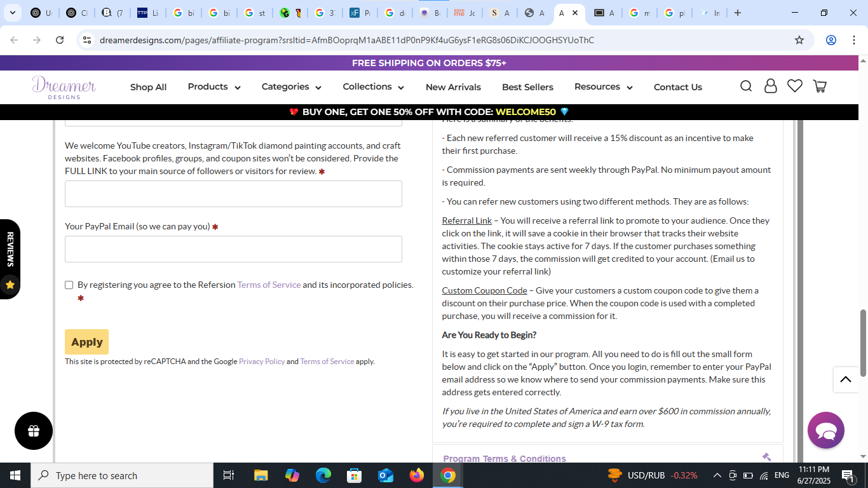View site information icon in address bar
This screenshot has height=488, width=868.
tap(87, 40)
